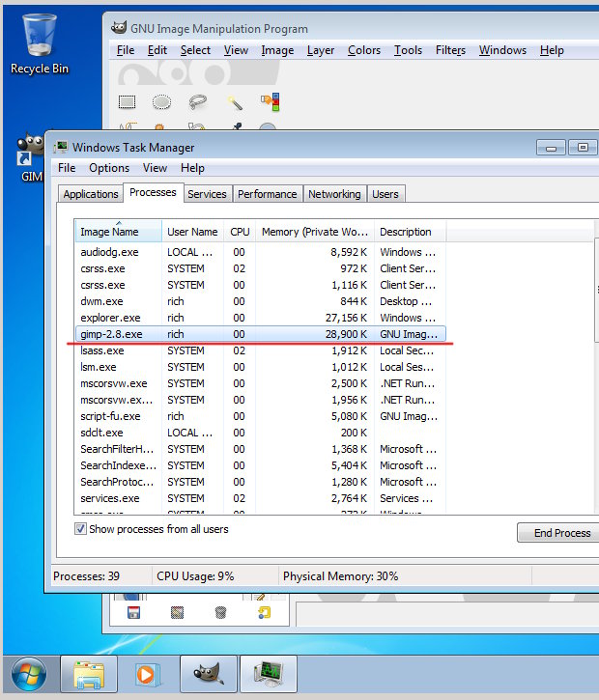
Task: Open GIMP Select menu
Action: click(195, 50)
